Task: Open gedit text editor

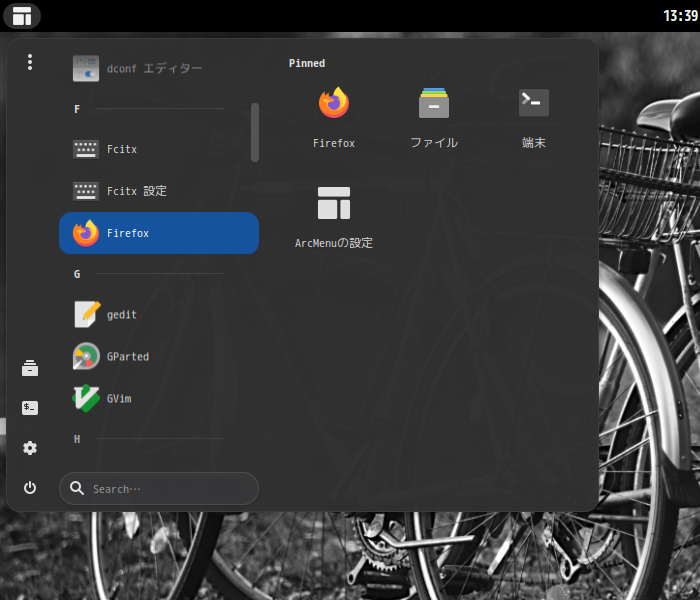Action: coord(159,314)
